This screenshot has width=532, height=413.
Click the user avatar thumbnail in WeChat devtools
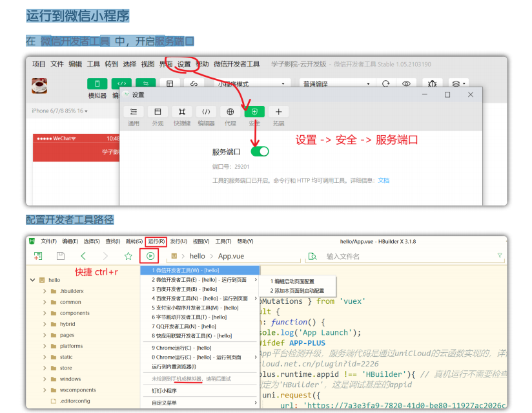tap(39, 85)
